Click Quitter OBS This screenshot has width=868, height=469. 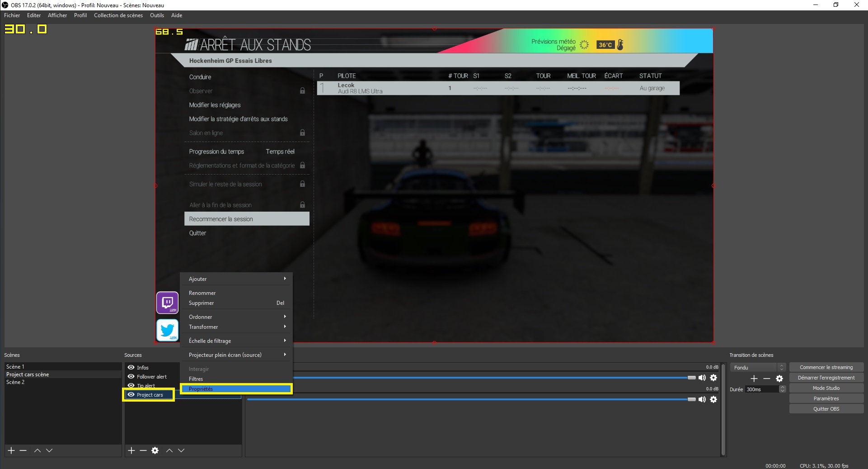(826, 409)
